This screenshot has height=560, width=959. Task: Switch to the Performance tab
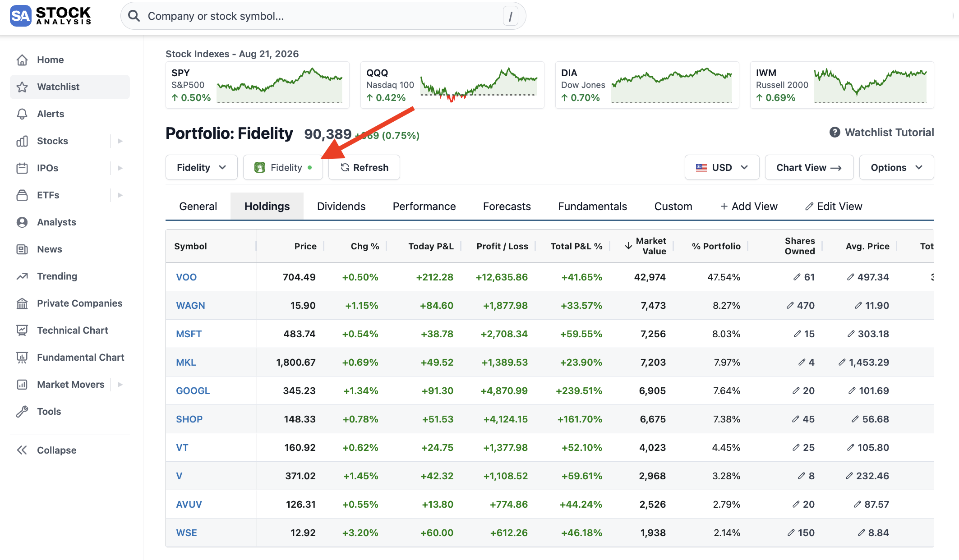pyautogui.click(x=424, y=206)
